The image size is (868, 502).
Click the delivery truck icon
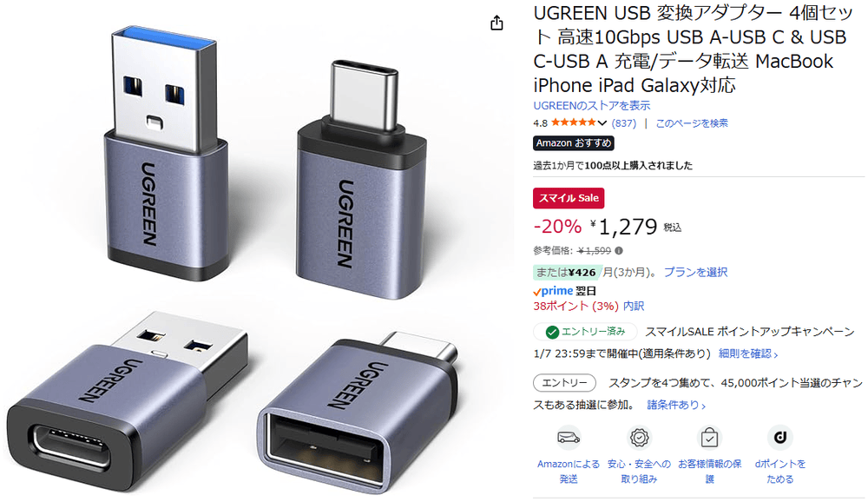[x=569, y=438]
